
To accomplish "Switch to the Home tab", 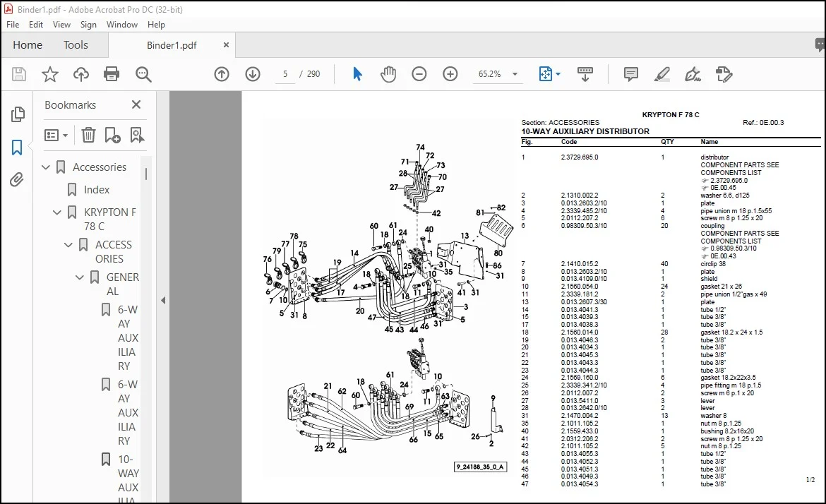I will (28, 45).
